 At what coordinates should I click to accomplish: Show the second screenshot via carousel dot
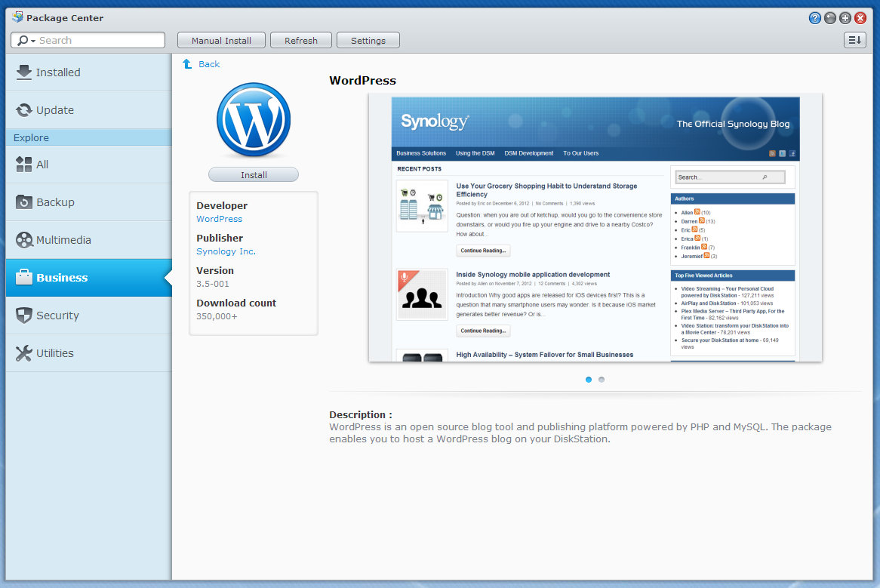click(x=602, y=380)
